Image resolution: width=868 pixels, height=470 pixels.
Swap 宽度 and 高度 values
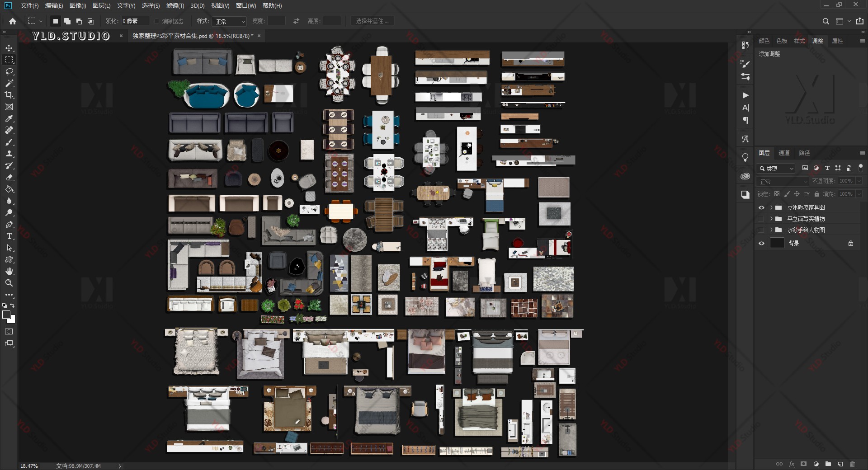coord(296,21)
